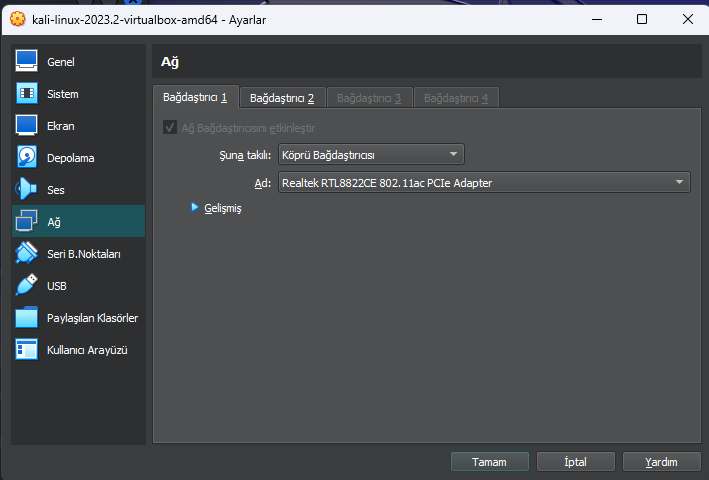709x480 pixels.
Task: Open the Ses speaker icon
Action: [x=26, y=189]
